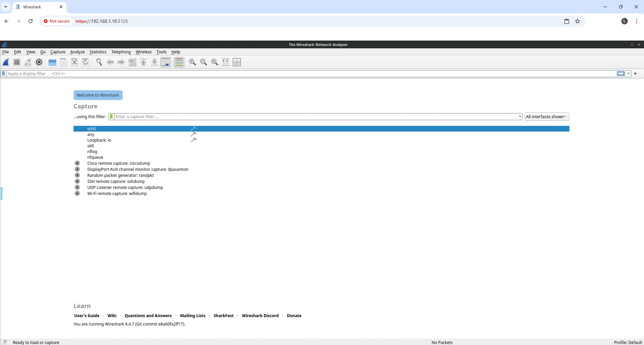This screenshot has width=644, height=345.
Task: Select the sit0 interface
Action: click(321, 146)
